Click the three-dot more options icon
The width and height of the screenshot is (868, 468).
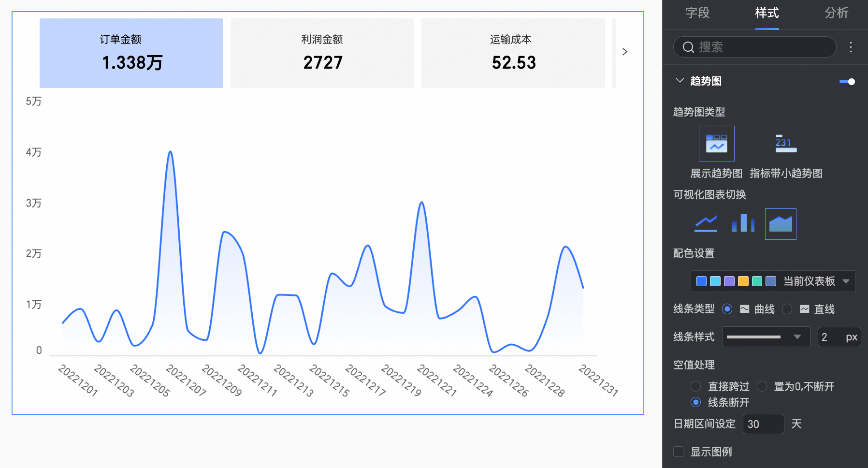(x=851, y=47)
